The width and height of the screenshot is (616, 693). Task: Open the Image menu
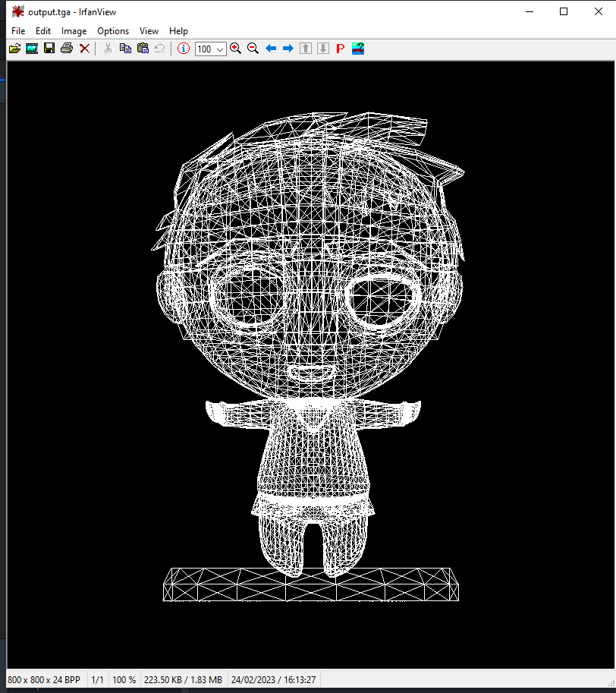(74, 31)
